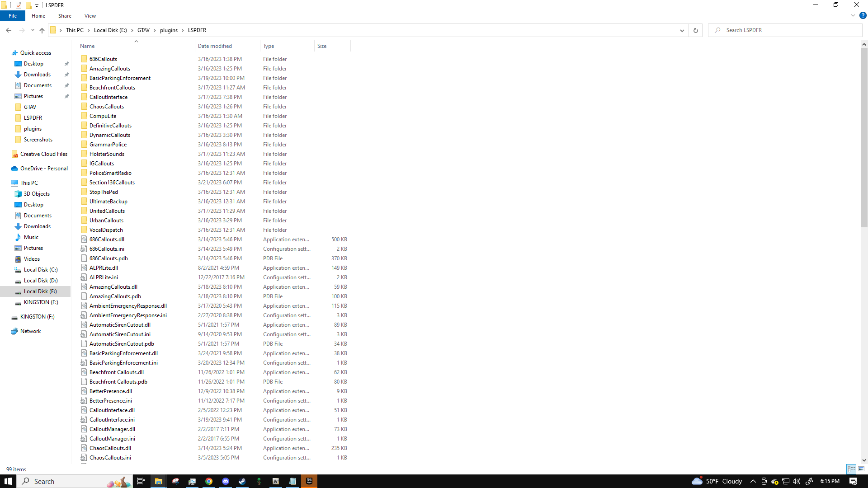This screenshot has width=868, height=488.
Task: Switch to large icons view mode
Action: [861, 469]
